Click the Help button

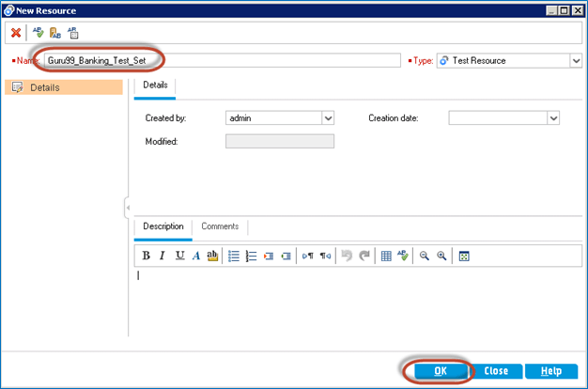pos(551,371)
